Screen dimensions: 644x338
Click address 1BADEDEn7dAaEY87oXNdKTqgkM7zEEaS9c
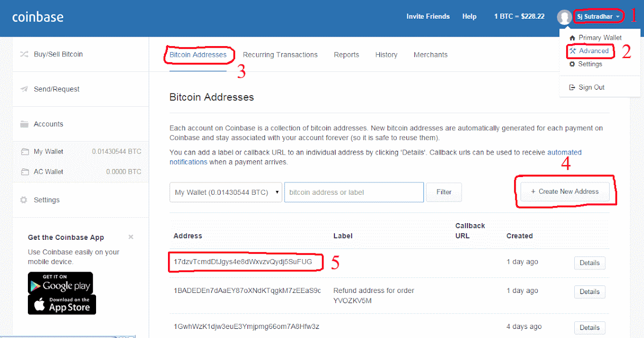(247, 290)
